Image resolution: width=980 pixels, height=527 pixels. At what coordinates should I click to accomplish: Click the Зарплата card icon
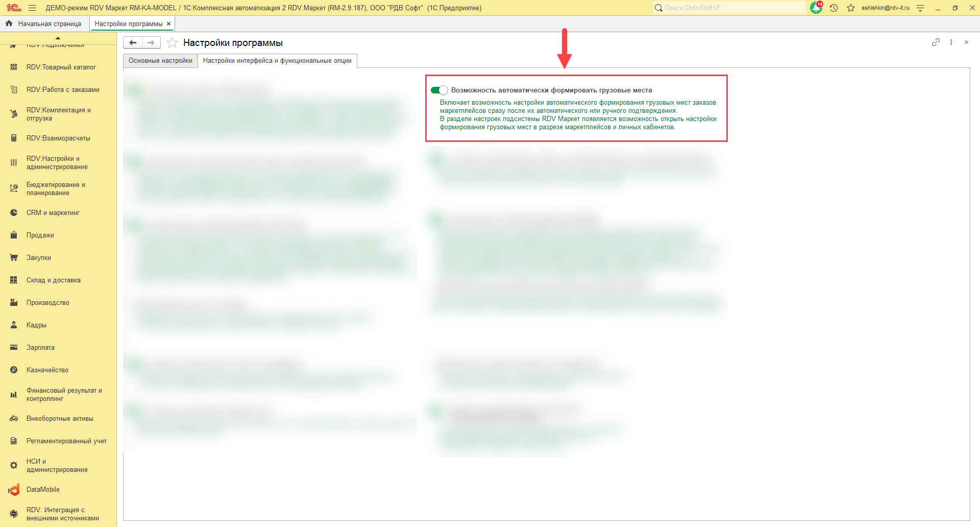14,348
